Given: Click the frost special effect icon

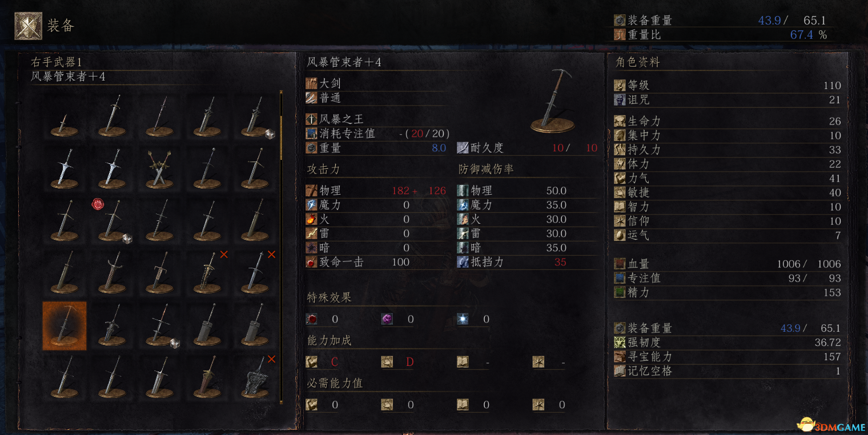Looking at the screenshot, I should [463, 319].
